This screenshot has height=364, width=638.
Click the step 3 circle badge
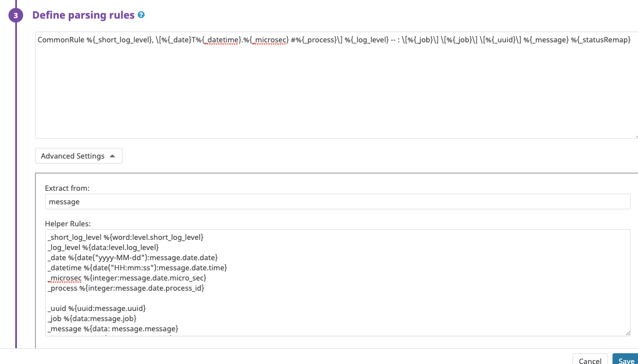pyautogui.click(x=15, y=15)
